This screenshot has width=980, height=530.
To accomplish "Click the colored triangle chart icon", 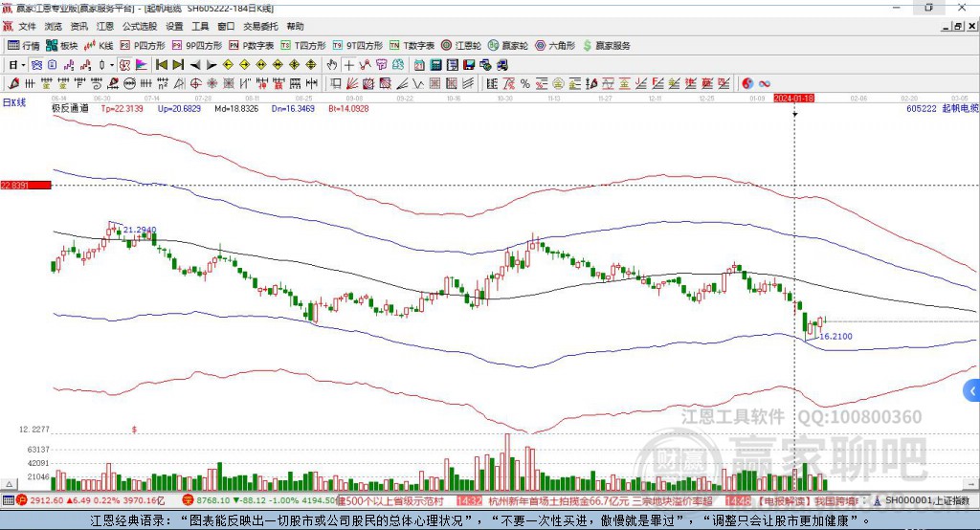I will point(142,65).
